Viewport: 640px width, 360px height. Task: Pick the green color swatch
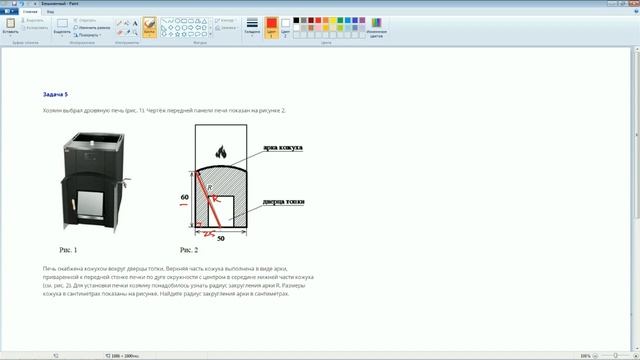click(340, 20)
